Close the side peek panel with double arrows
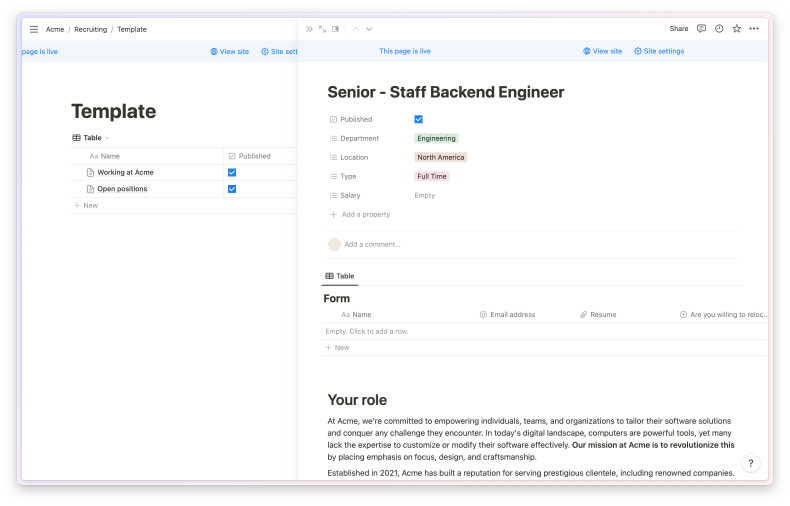Viewport: 790px width, 506px height. [x=309, y=29]
